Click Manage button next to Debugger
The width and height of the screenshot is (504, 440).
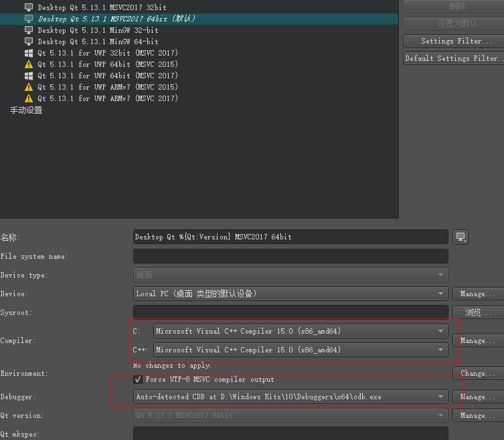click(479, 397)
